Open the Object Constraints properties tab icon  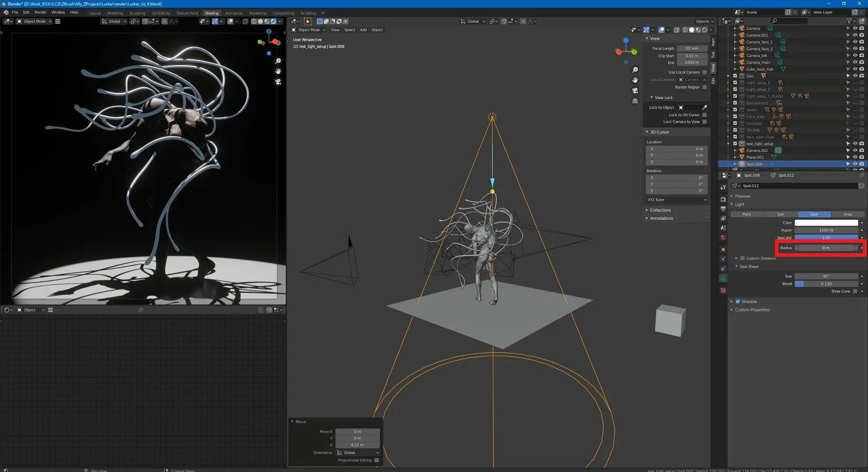[723, 269]
